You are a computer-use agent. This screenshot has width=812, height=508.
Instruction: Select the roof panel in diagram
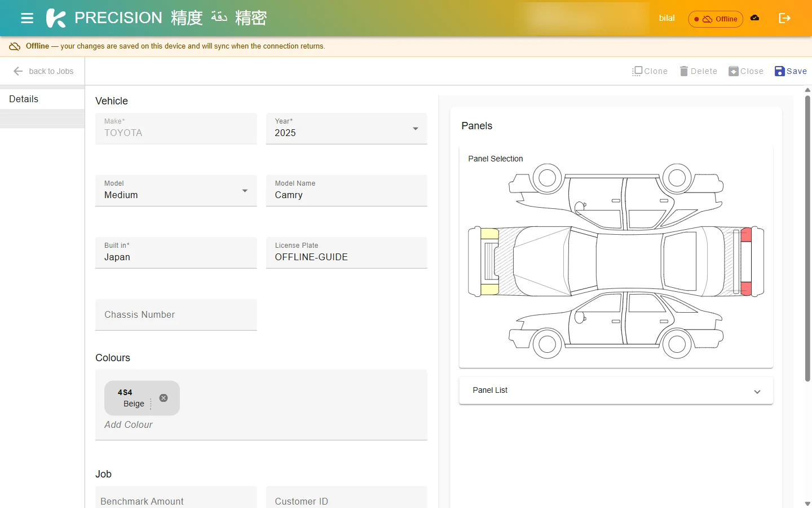click(x=629, y=261)
